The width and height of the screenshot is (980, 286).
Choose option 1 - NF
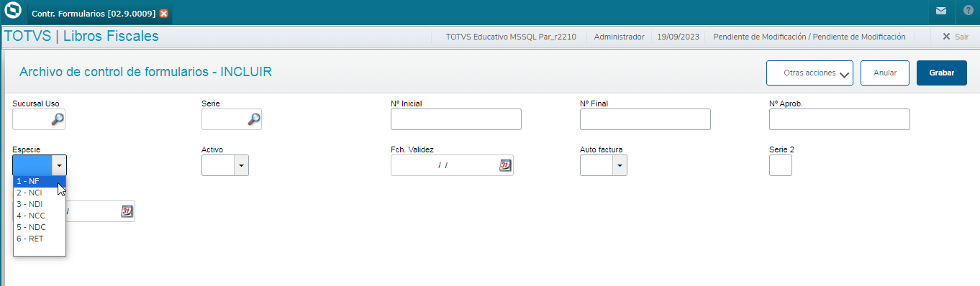pos(40,181)
